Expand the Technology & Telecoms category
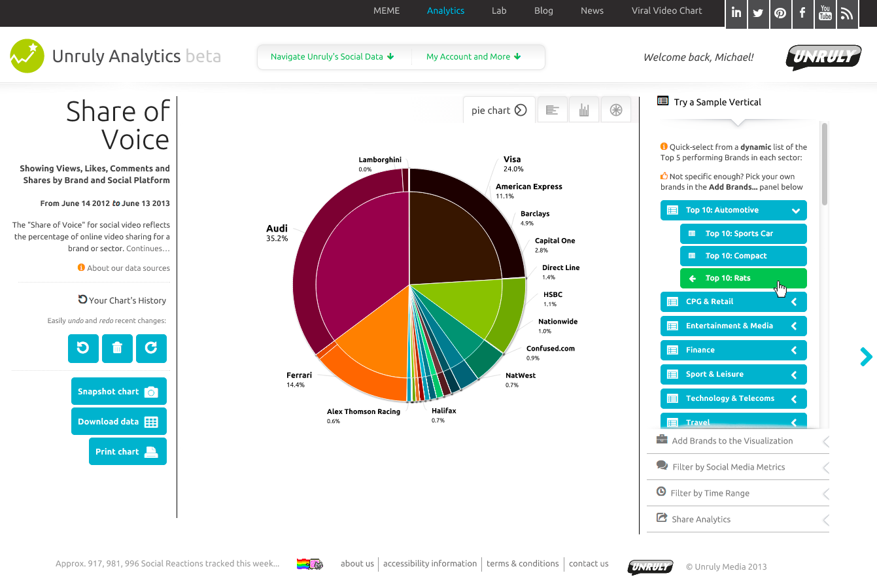Viewport: 877px width, 588px height. 734,398
